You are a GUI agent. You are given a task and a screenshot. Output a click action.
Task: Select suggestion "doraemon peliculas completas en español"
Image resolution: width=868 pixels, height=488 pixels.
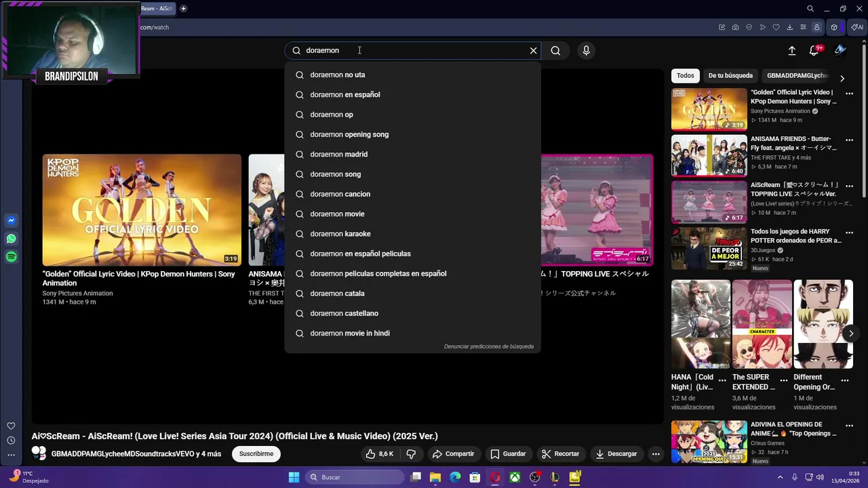tap(412, 273)
